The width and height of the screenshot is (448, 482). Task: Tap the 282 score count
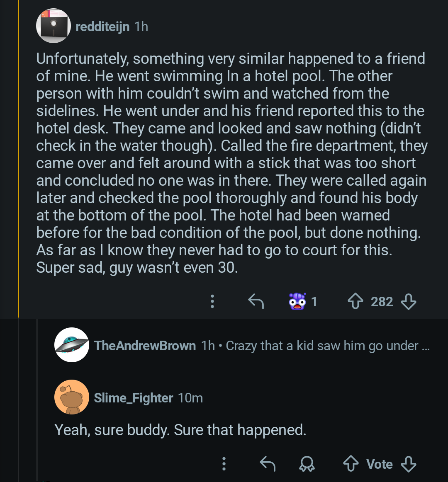click(382, 301)
